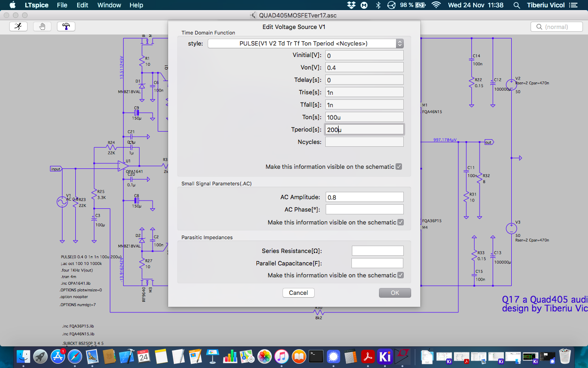This screenshot has height=368, width=588.
Task: Click the Ton[s] input field
Action: [364, 117]
